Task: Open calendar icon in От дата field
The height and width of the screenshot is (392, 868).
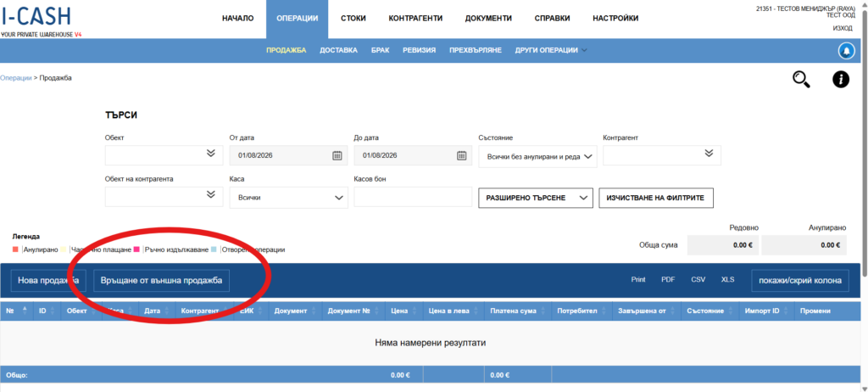Action: pyautogui.click(x=337, y=155)
